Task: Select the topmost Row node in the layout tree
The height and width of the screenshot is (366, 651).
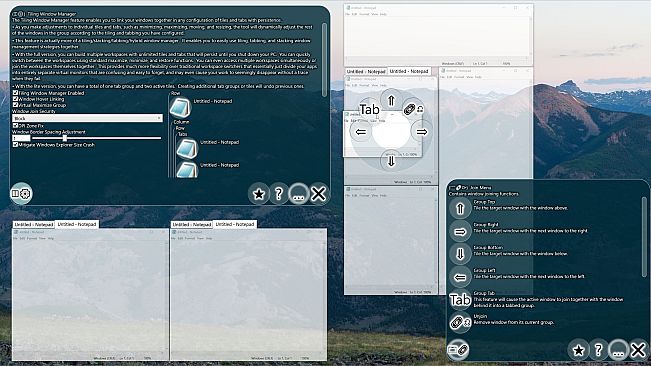Action: coord(176,94)
